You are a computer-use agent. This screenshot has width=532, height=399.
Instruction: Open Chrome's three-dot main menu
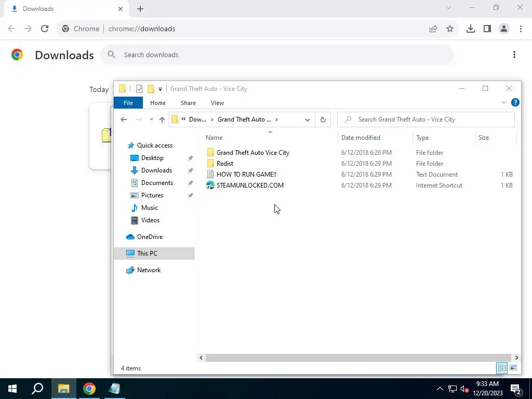click(521, 29)
